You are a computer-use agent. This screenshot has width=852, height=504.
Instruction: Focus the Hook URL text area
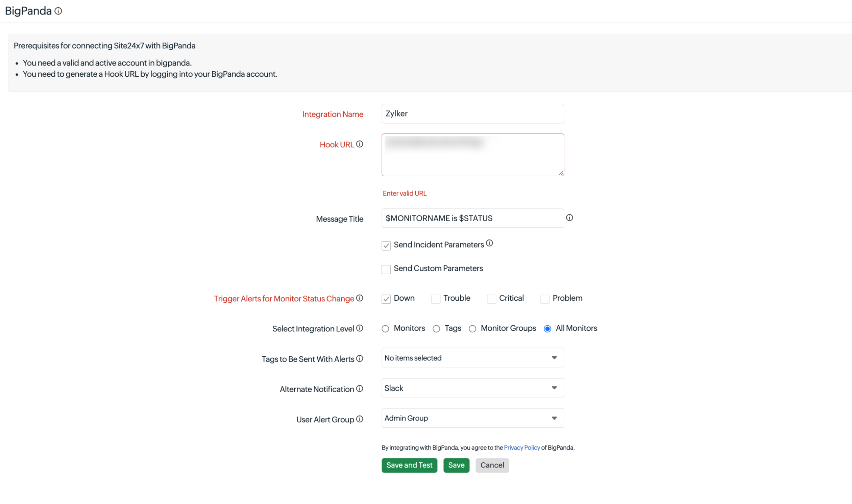click(472, 155)
